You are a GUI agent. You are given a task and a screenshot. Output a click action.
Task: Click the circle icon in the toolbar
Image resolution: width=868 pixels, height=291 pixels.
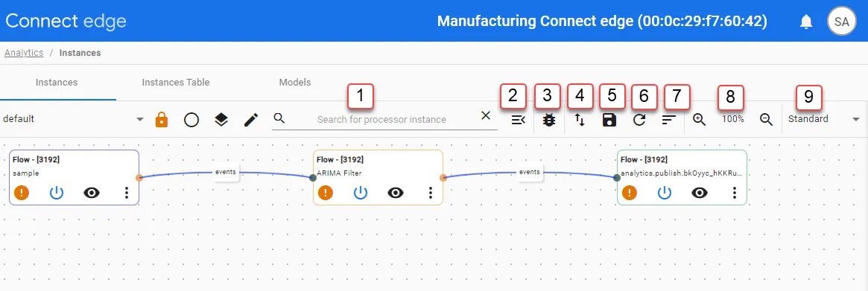pyautogui.click(x=191, y=120)
